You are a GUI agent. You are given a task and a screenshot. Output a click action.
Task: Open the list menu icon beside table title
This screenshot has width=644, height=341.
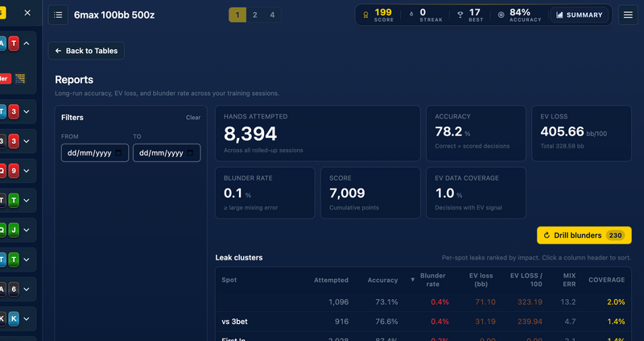pyautogui.click(x=58, y=15)
